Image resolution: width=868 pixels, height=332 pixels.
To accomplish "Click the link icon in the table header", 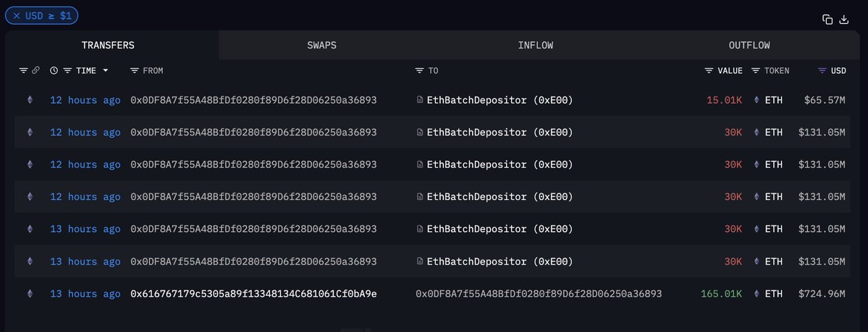I will [35, 70].
